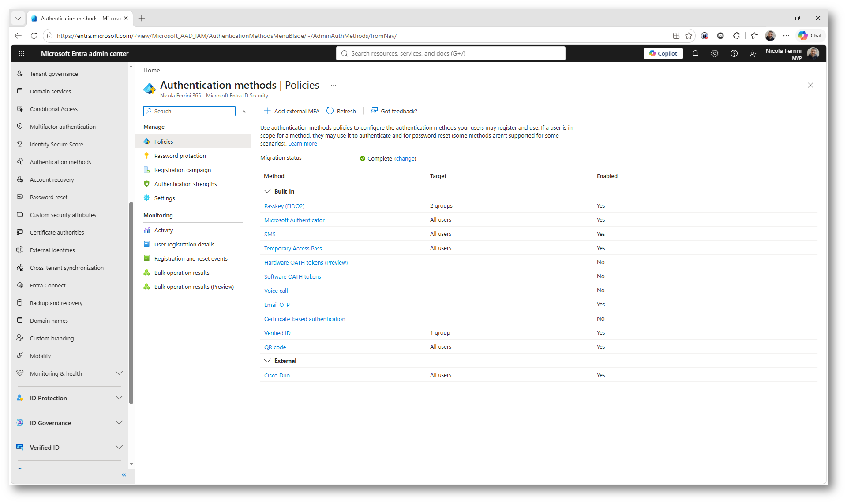
Task: Open Temporary Access Pass link
Action: 293,248
